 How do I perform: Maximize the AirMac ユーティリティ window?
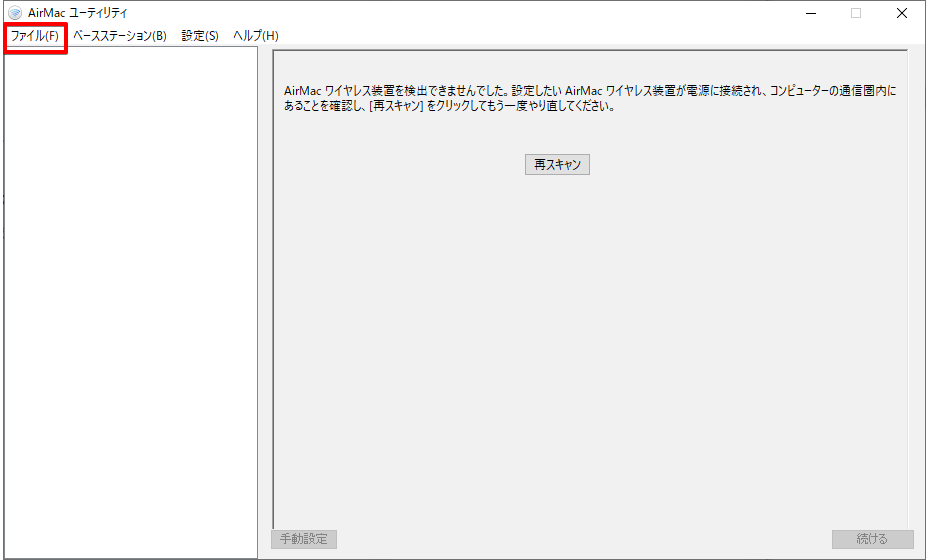click(856, 13)
